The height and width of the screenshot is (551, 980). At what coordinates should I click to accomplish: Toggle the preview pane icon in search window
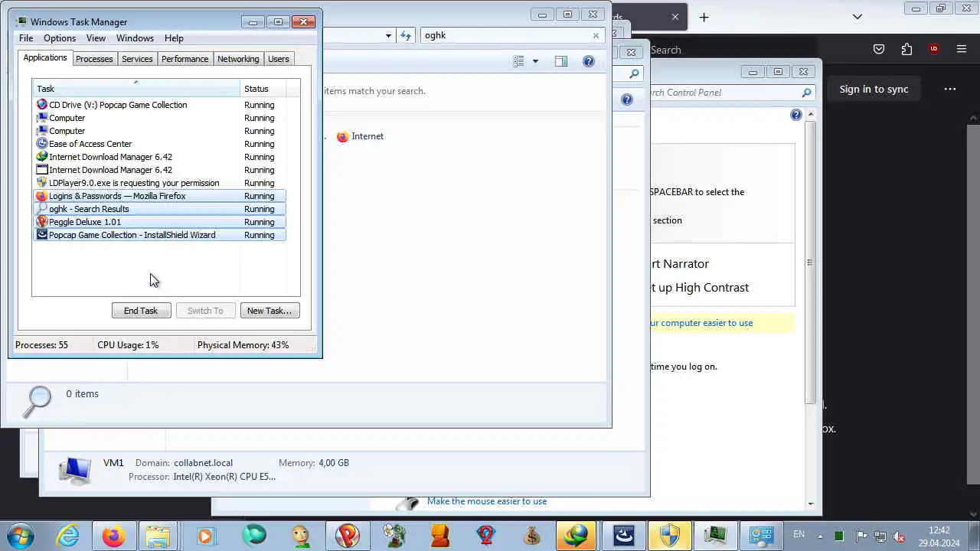click(561, 61)
